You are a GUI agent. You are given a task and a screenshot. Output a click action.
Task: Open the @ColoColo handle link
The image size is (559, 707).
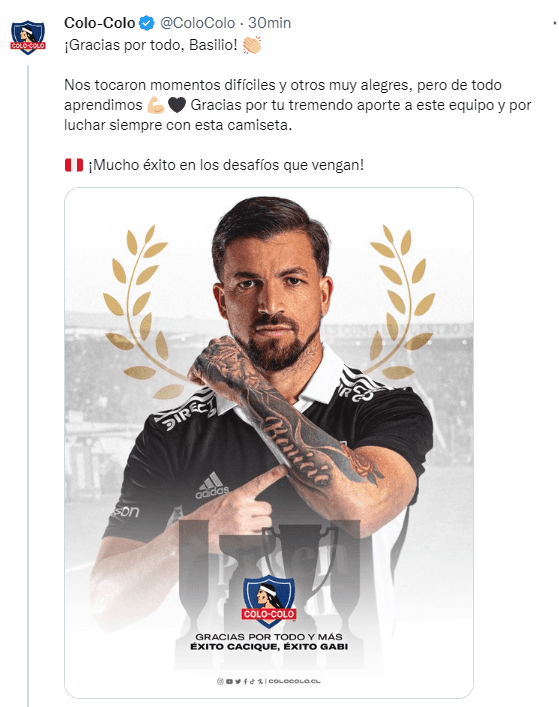[x=197, y=23]
